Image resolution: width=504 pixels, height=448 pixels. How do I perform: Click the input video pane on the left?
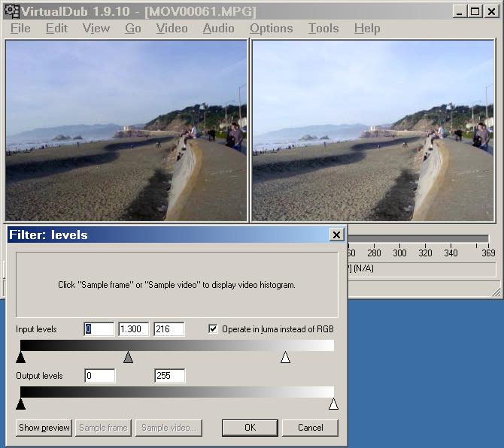[x=126, y=130]
